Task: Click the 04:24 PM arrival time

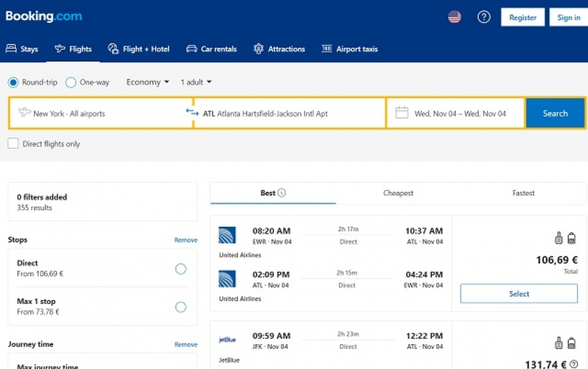Action: click(x=424, y=274)
